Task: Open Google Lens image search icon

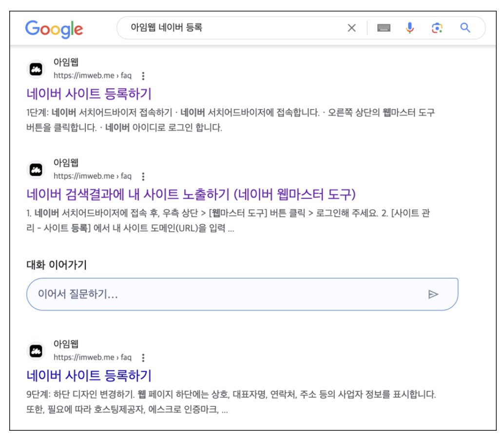Action: click(x=437, y=28)
